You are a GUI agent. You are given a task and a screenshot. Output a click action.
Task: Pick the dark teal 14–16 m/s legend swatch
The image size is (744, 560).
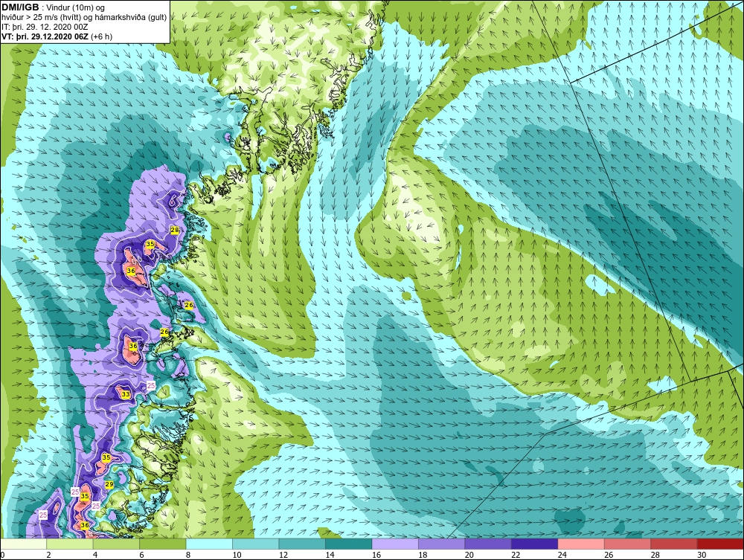[349, 544]
